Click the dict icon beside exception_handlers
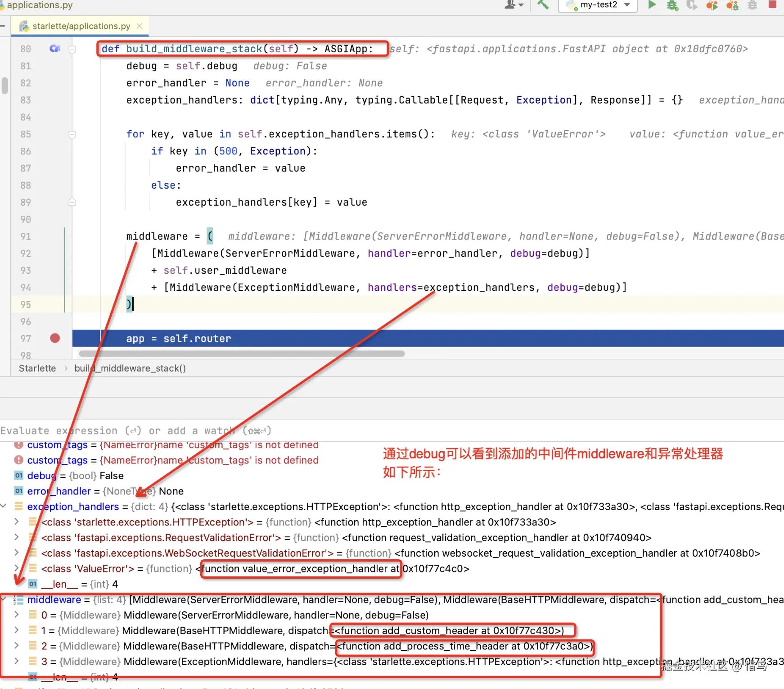 click(x=18, y=506)
